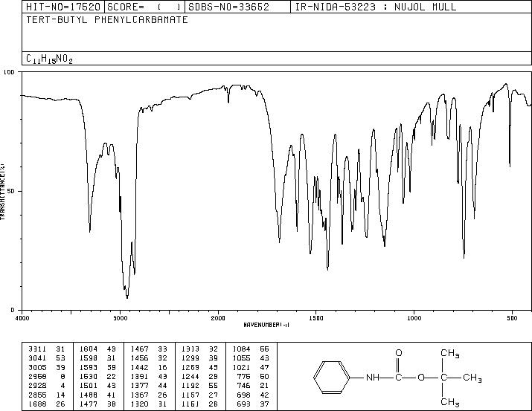Screen dimensions: 532x411
Task: Click the carbonyl O atom atop the structure
Action: pos(399,353)
